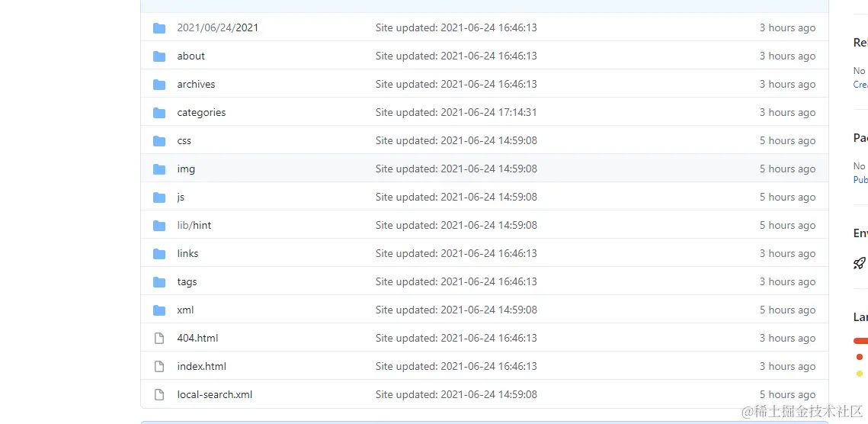This screenshot has height=424, width=868.
Task: Open the local-search.xml file
Action: [215, 394]
